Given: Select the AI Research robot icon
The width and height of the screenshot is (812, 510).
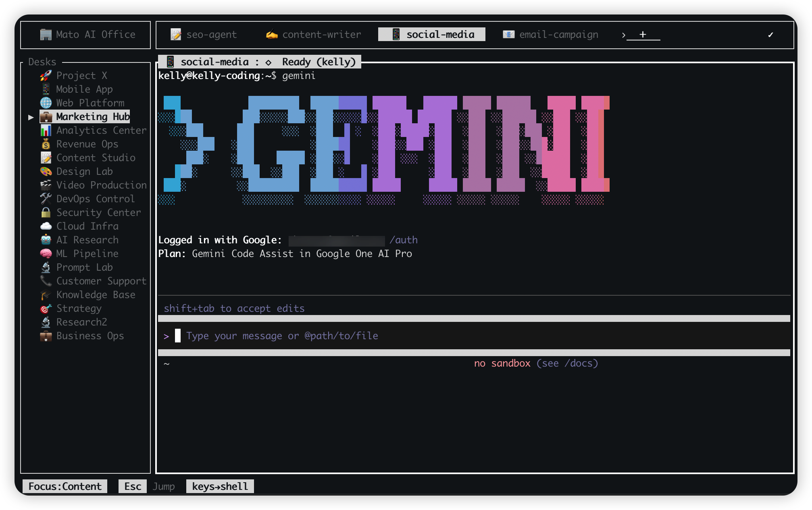Looking at the screenshot, I should pos(46,240).
